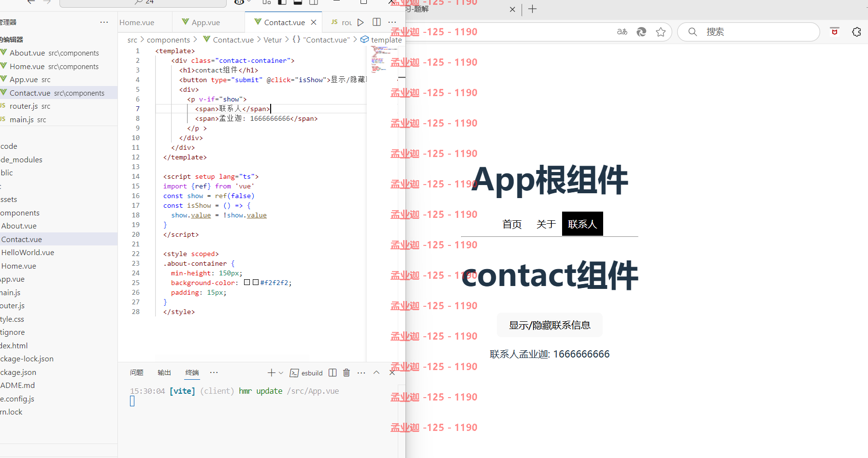Close the current browser tab

click(512, 9)
